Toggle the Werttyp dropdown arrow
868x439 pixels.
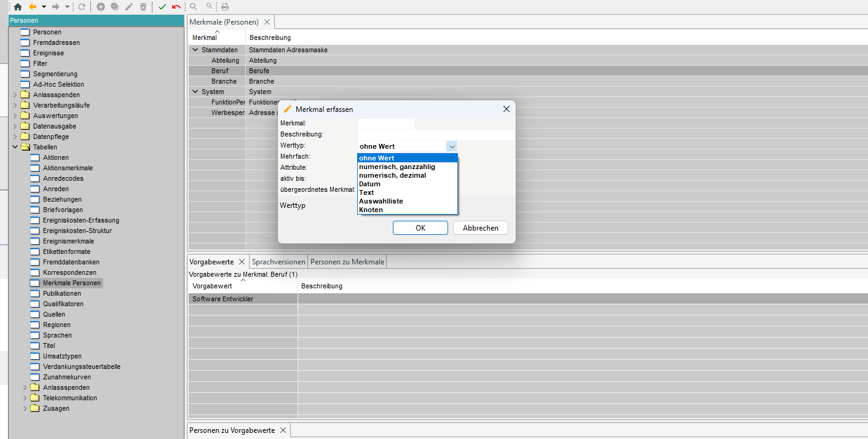[452, 146]
